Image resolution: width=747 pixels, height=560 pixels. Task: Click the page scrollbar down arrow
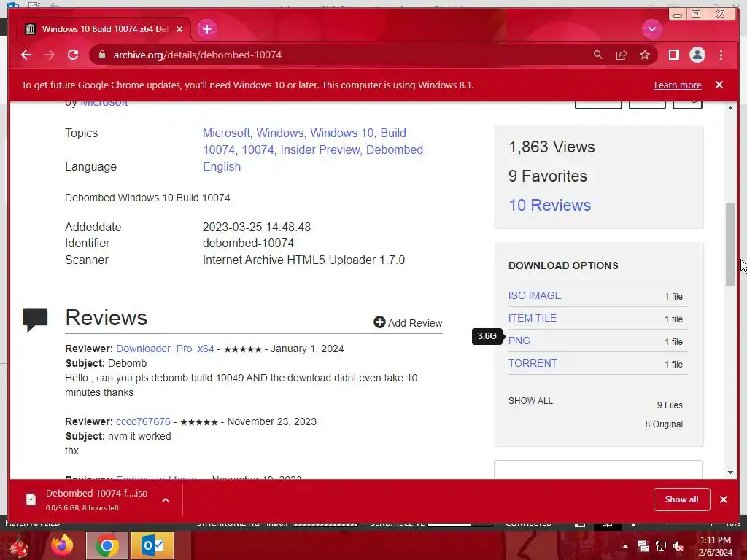tap(730, 472)
